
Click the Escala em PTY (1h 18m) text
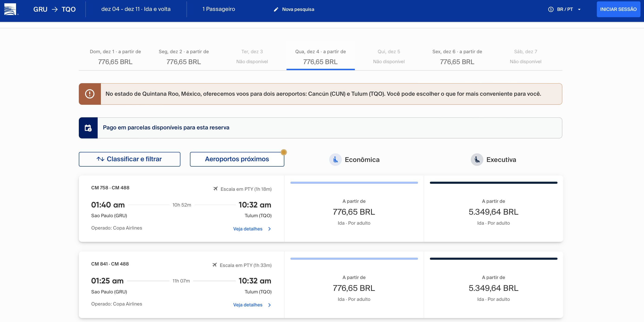tap(246, 189)
